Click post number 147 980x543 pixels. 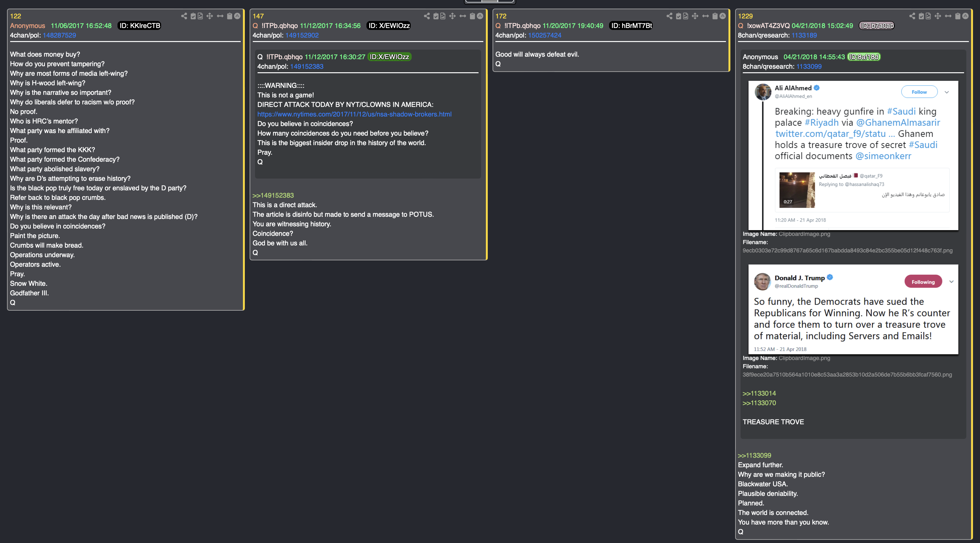coord(258,16)
